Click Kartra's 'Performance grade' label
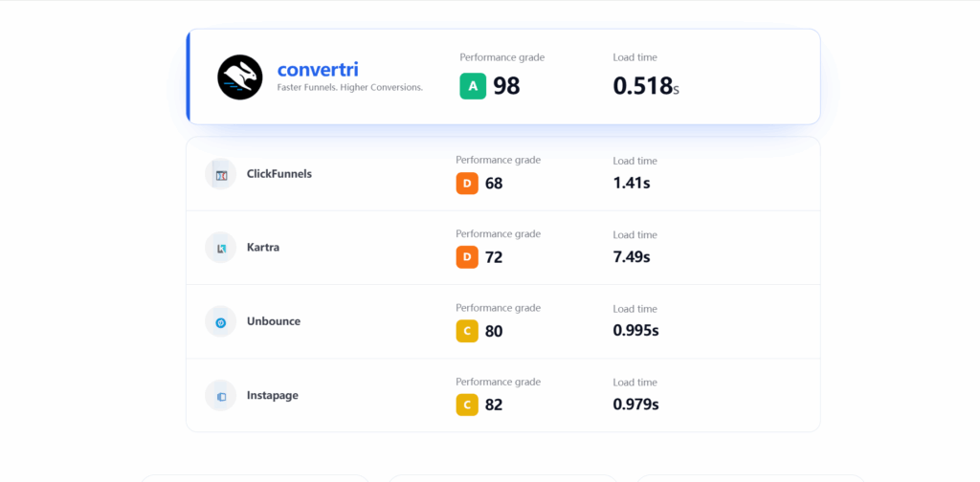This screenshot has height=482, width=980. click(x=498, y=234)
